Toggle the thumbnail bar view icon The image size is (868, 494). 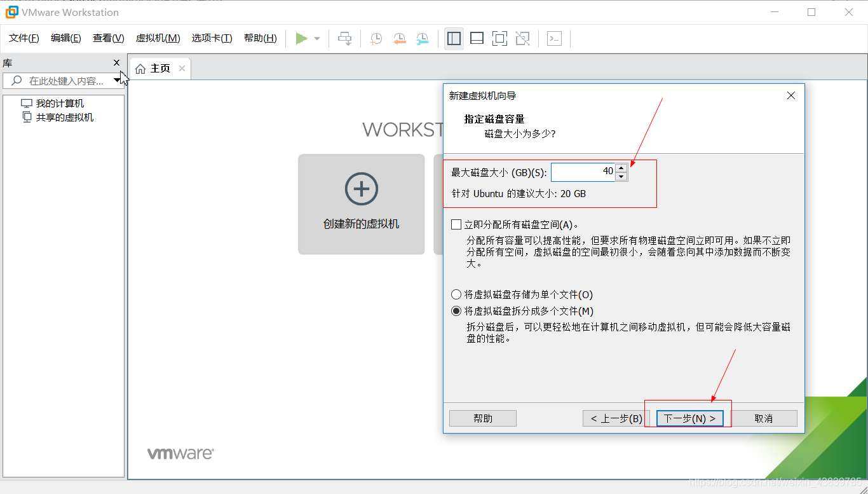tap(477, 38)
